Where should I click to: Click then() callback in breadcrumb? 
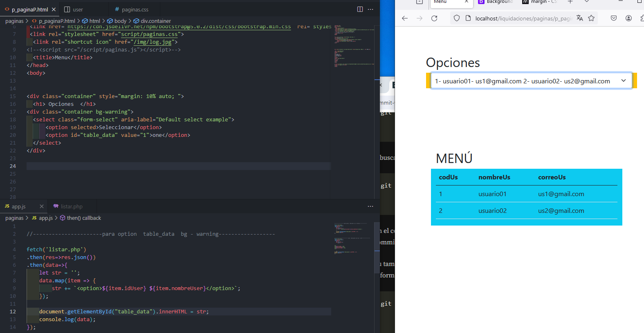[x=84, y=218]
